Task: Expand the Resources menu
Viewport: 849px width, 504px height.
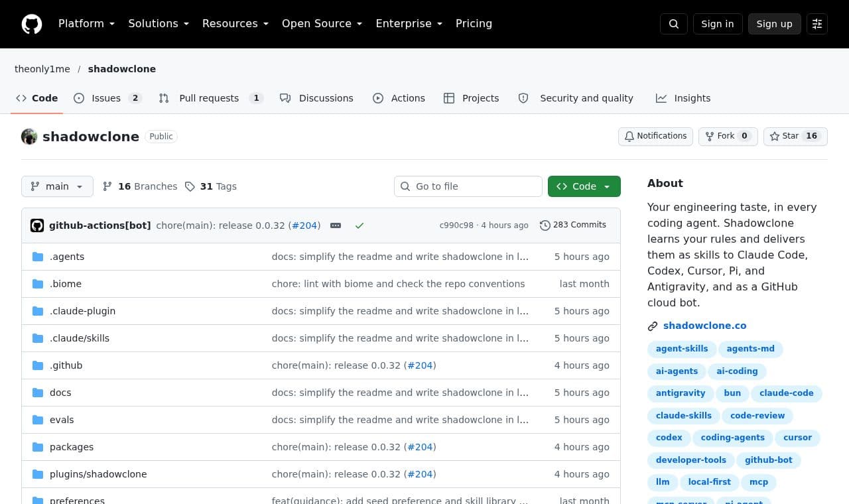Action: pos(235,24)
